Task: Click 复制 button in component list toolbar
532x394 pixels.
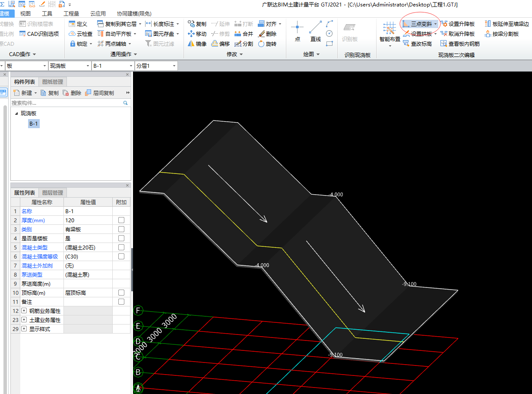Action: point(49,93)
